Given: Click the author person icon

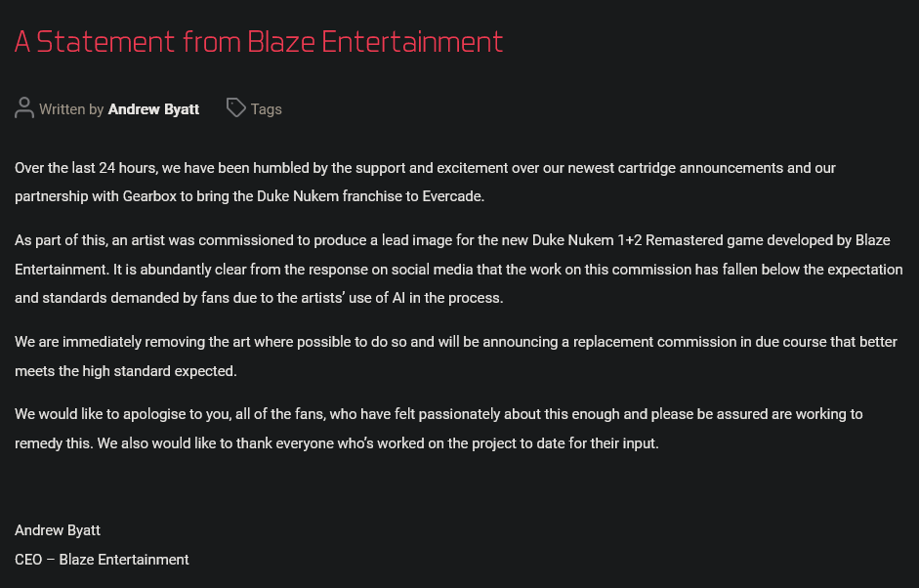Looking at the screenshot, I should (x=24, y=108).
